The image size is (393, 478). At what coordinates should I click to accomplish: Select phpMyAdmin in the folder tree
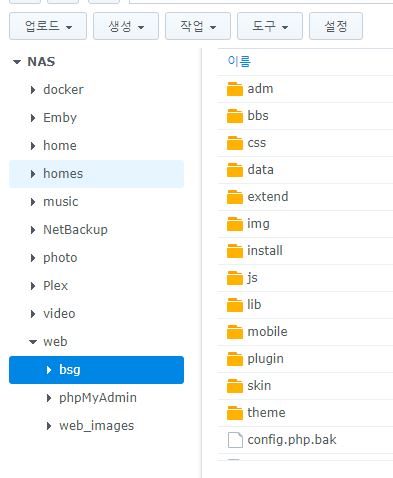point(98,398)
